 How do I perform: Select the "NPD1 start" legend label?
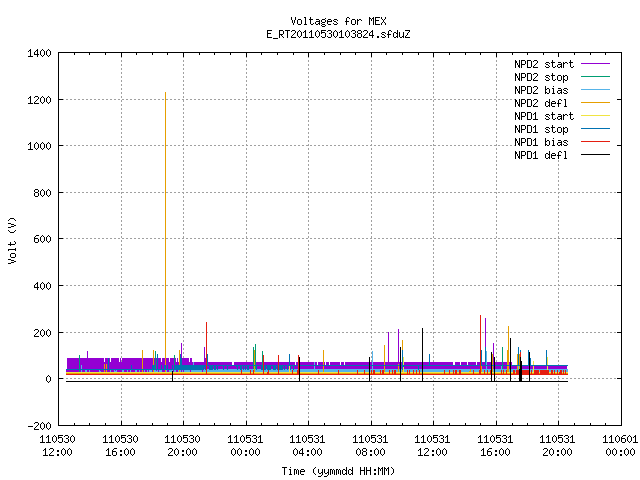[544, 116]
